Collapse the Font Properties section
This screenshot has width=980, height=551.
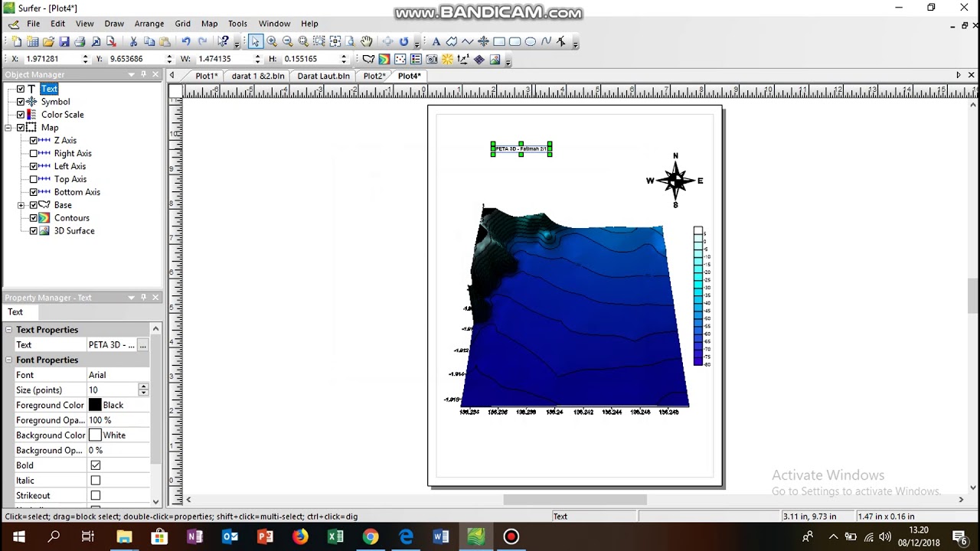tap(8, 360)
